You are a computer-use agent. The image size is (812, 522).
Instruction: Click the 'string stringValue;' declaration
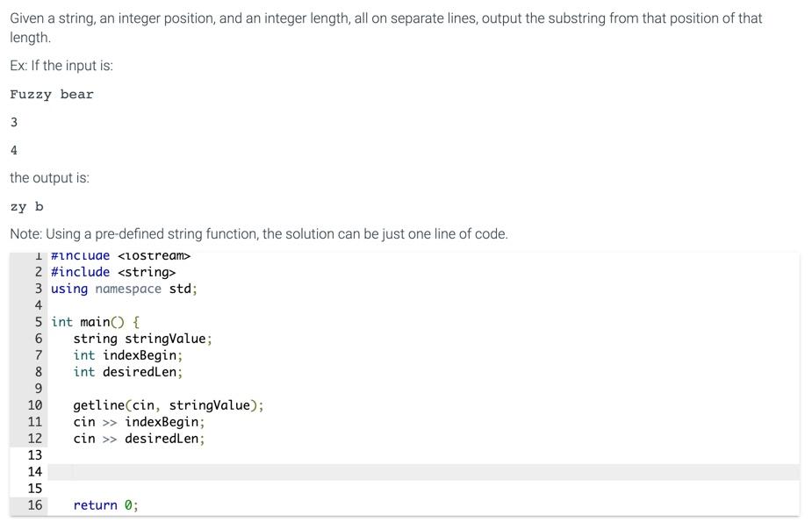pos(142,339)
